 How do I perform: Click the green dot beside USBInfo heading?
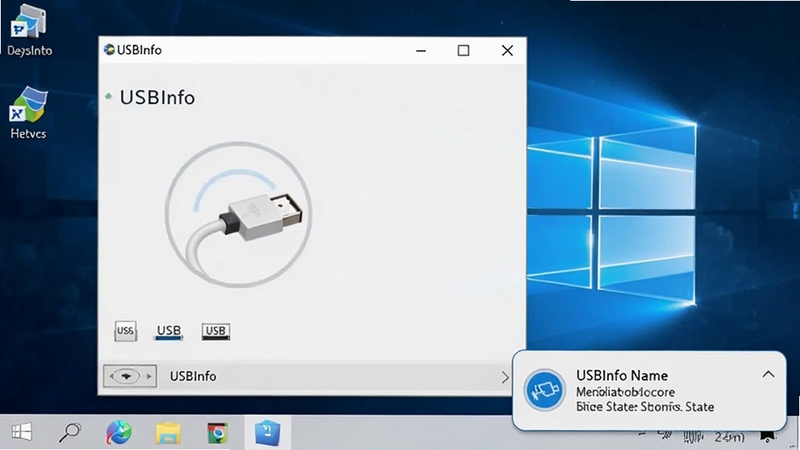coord(108,96)
